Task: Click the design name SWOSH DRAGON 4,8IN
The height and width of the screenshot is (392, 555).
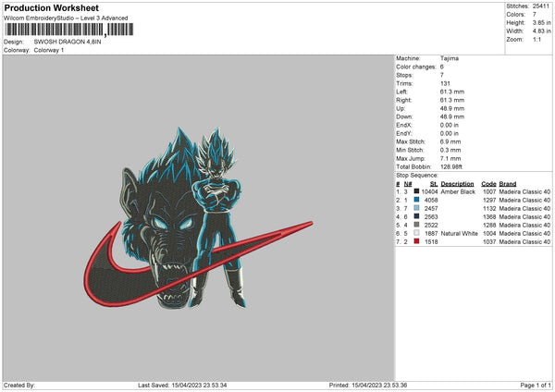Action: click(x=68, y=42)
